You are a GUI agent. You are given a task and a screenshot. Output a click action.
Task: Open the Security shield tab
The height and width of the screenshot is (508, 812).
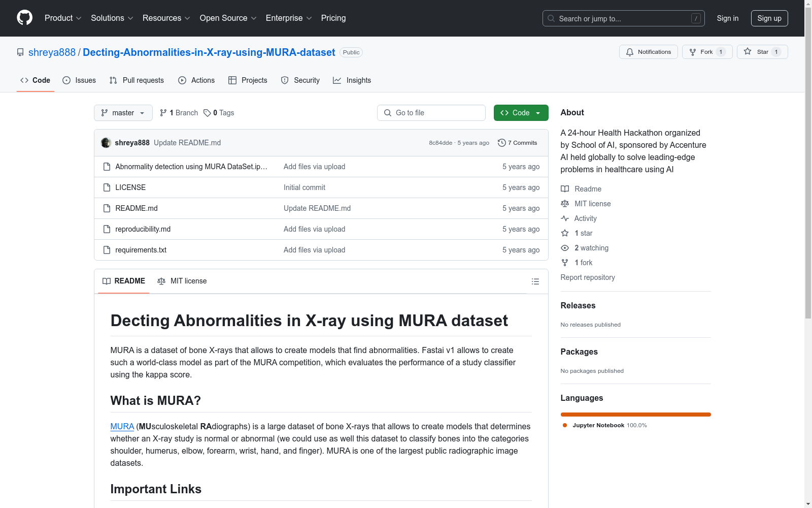pyautogui.click(x=300, y=80)
